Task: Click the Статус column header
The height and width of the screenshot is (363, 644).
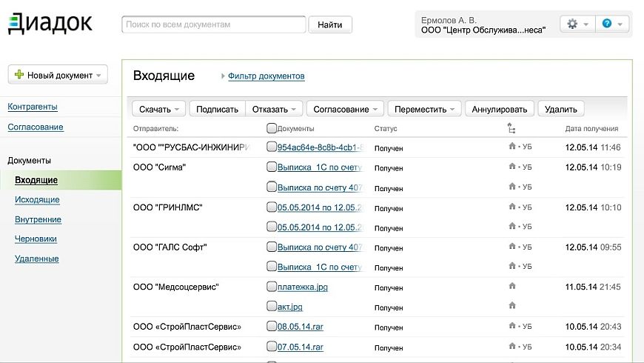Action: click(386, 129)
